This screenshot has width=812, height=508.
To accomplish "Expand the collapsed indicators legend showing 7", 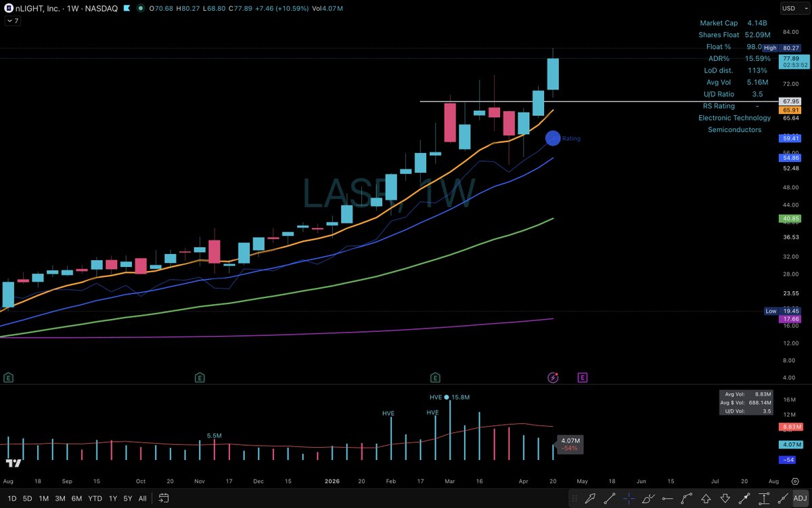I will (x=14, y=21).
